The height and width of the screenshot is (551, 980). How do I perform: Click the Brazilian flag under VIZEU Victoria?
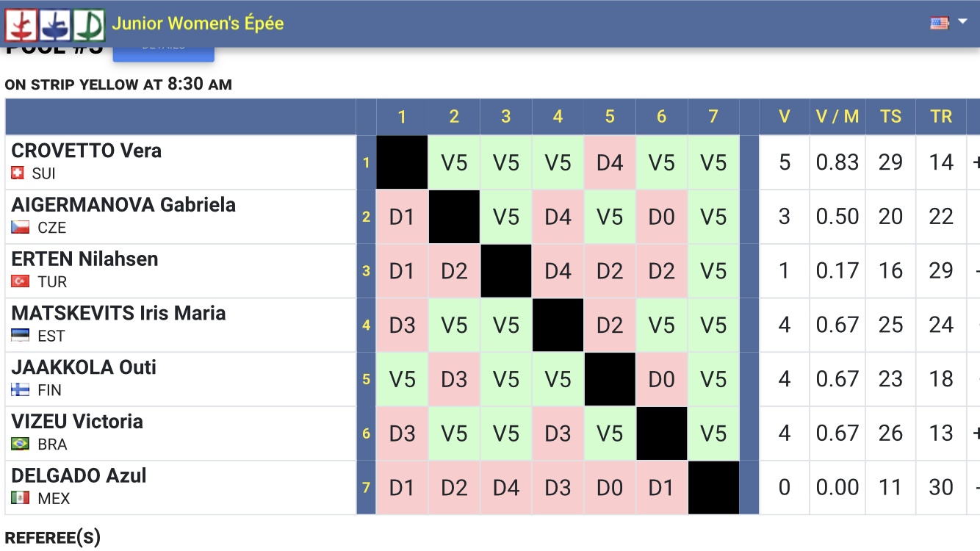pos(21,444)
